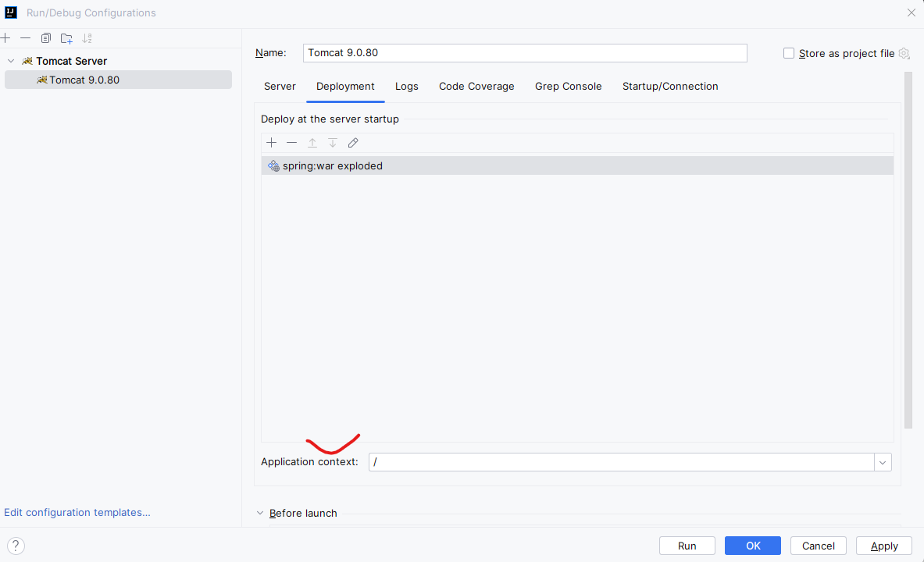
Task: Select Tomcat 9.0.80 in the configuration tree
Action: coord(119,80)
